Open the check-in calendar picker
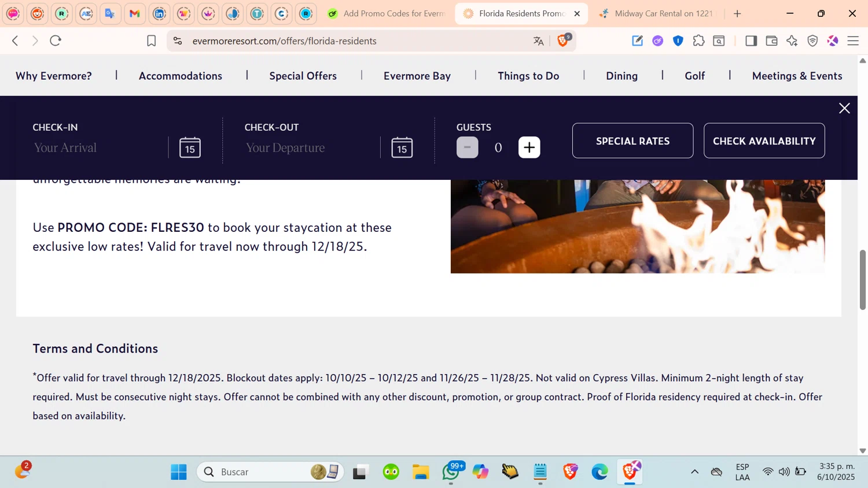 click(190, 147)
